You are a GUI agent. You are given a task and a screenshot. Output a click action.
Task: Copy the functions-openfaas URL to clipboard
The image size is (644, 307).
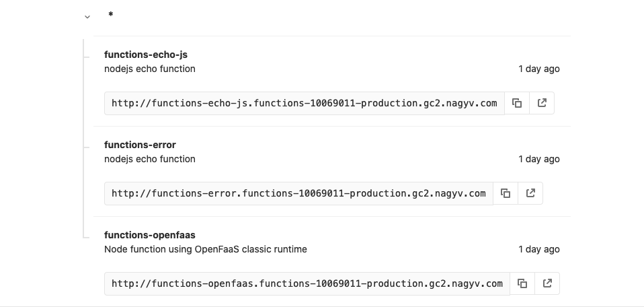point(522,283)
